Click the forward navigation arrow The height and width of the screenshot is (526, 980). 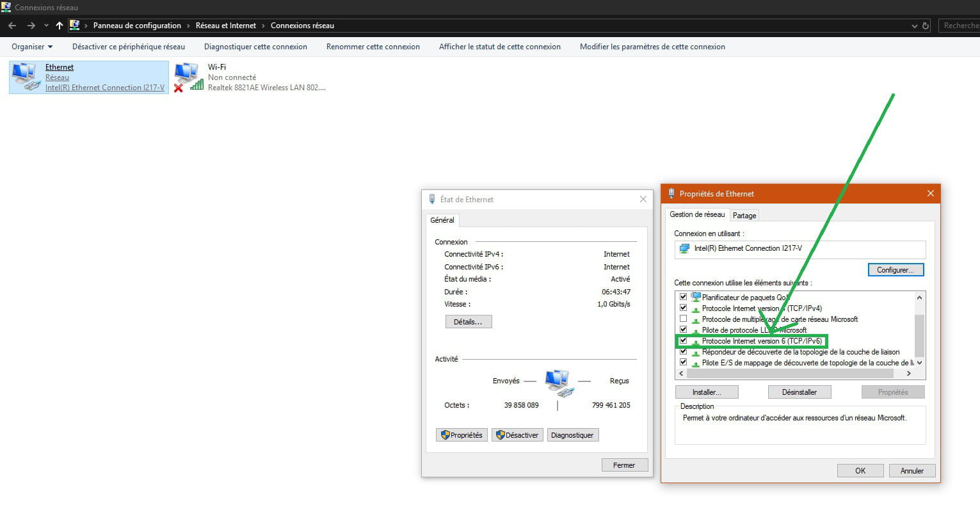coord(31,26)
